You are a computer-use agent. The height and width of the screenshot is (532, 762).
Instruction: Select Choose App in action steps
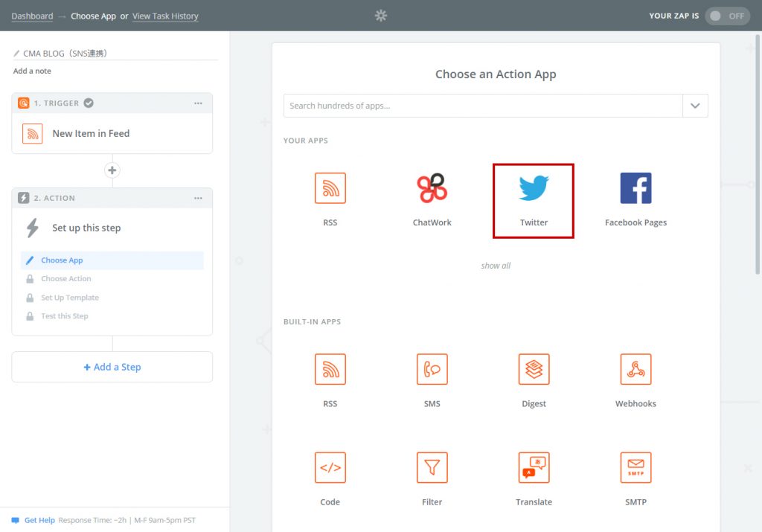point(62,260)
